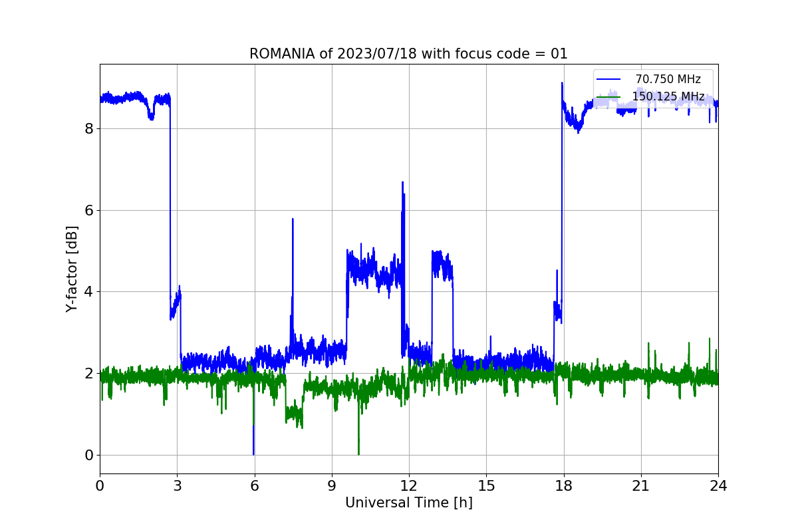Click the blue line sample in legend
The image size is (798, 532).
(x=609, y=80)
